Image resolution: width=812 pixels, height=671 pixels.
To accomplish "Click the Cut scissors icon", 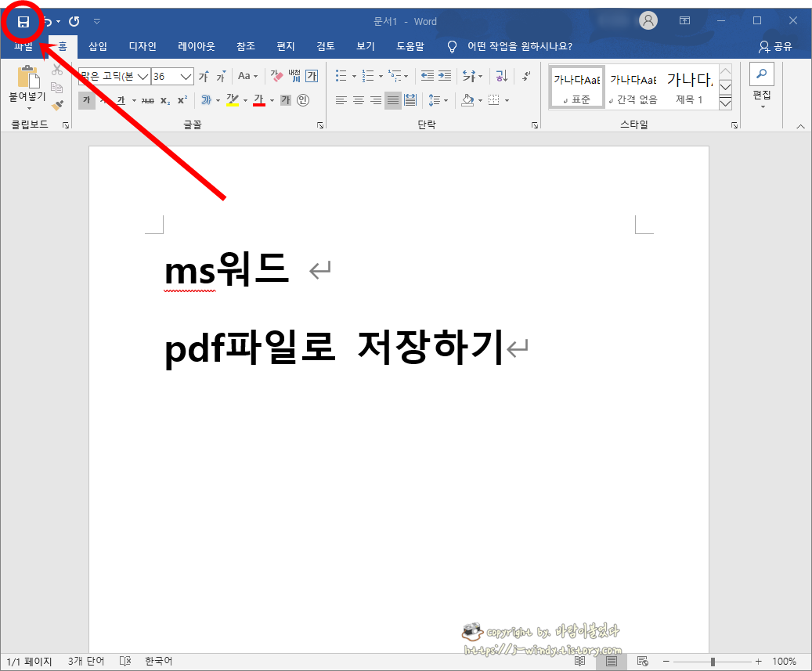I will tap(57, 70).
